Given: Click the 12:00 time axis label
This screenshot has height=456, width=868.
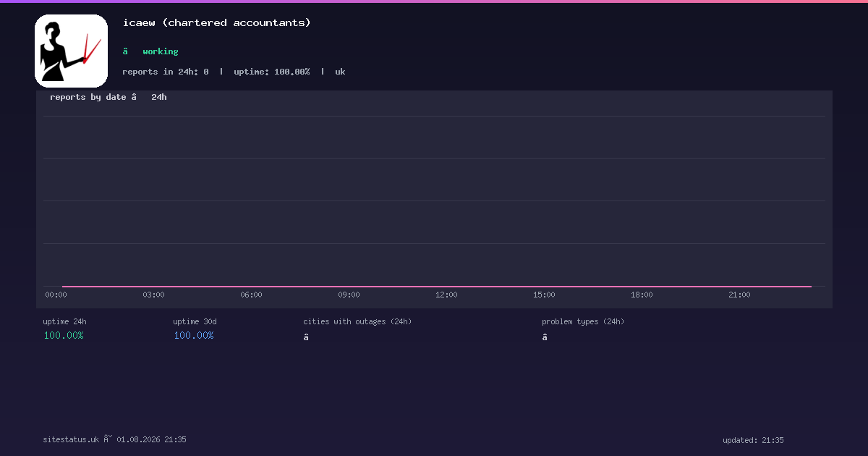Looking at the screenshot, I should click(x=446, y=295).
